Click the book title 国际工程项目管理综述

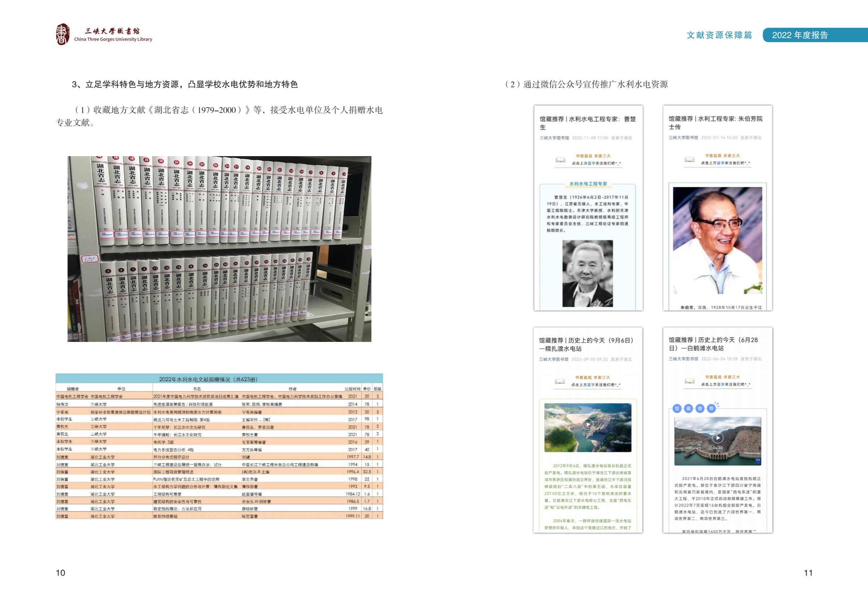point(173,472)
